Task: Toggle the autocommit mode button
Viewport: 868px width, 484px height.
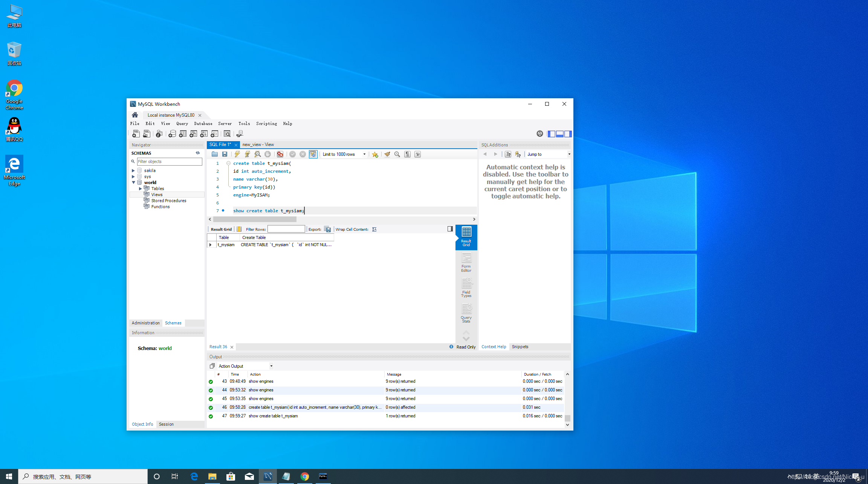Action: [313, 154]
